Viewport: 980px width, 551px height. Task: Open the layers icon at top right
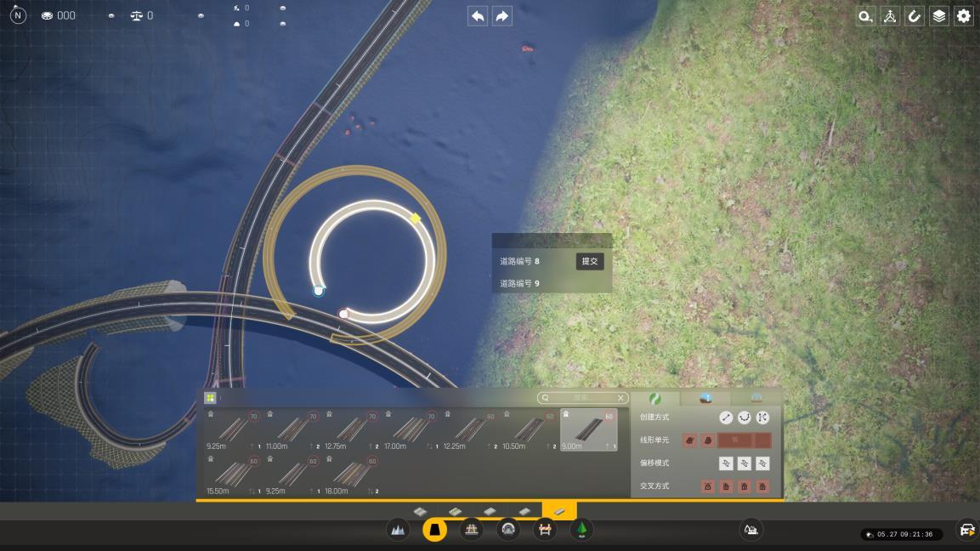(x=938, y=16)
